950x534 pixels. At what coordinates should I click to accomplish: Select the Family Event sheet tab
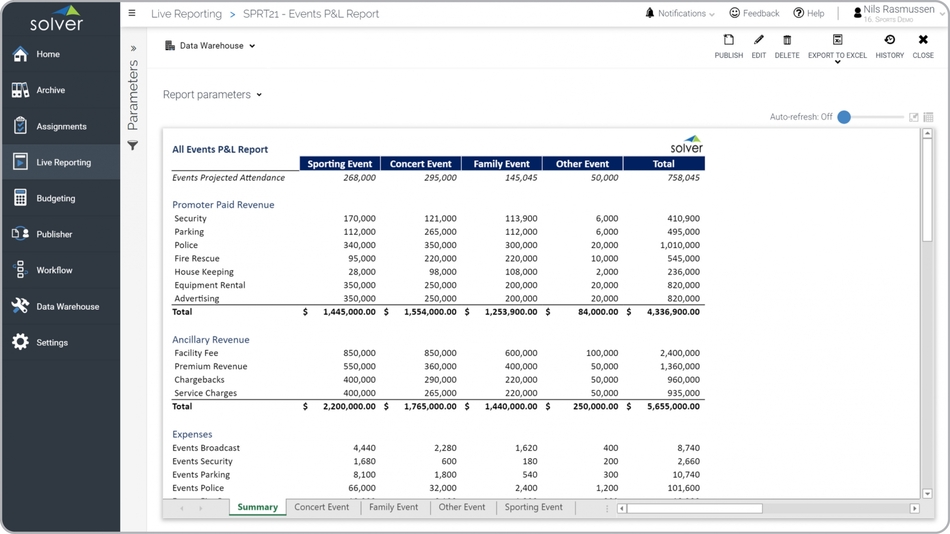(393, 507)
